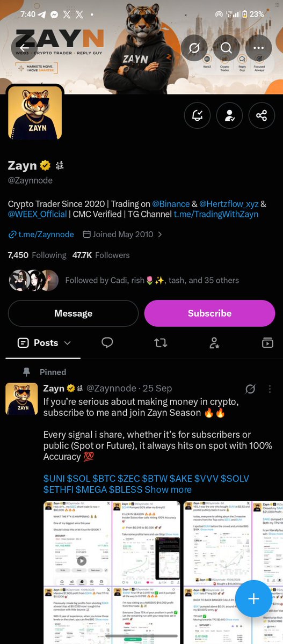Open Grok icon on pinned post

[250, 389]
